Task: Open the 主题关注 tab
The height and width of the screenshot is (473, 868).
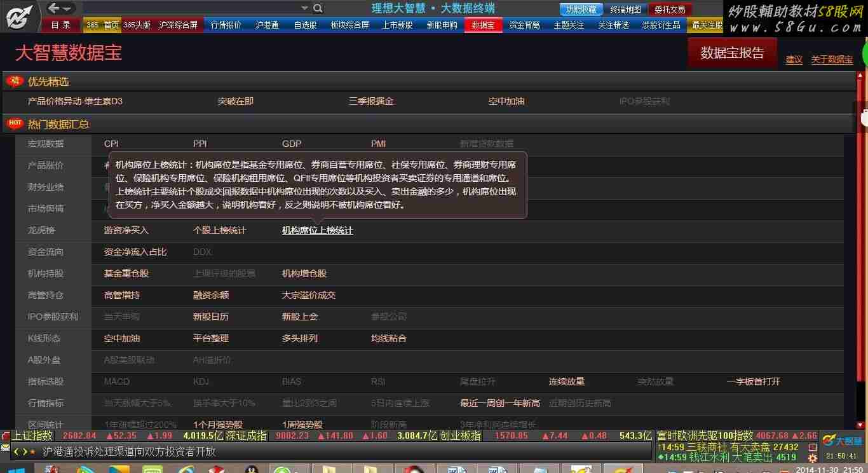Action: [x=569, y=25]
